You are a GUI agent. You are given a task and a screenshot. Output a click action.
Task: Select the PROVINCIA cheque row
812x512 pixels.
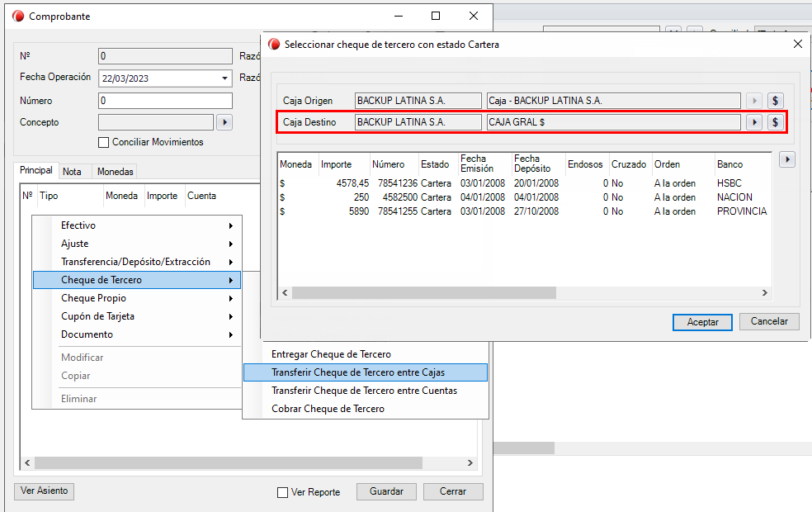click(x=523, y=211)
